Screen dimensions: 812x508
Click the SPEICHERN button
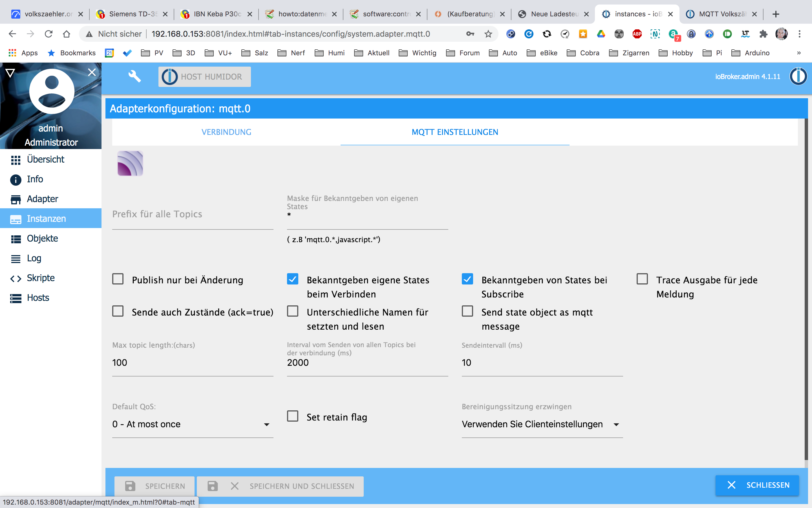click(154, 486)
